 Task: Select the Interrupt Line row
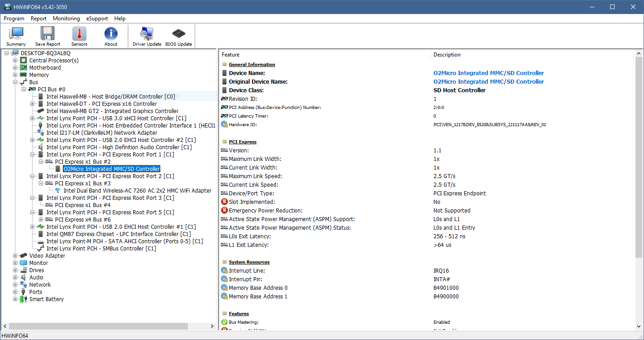tap(427, 271)
